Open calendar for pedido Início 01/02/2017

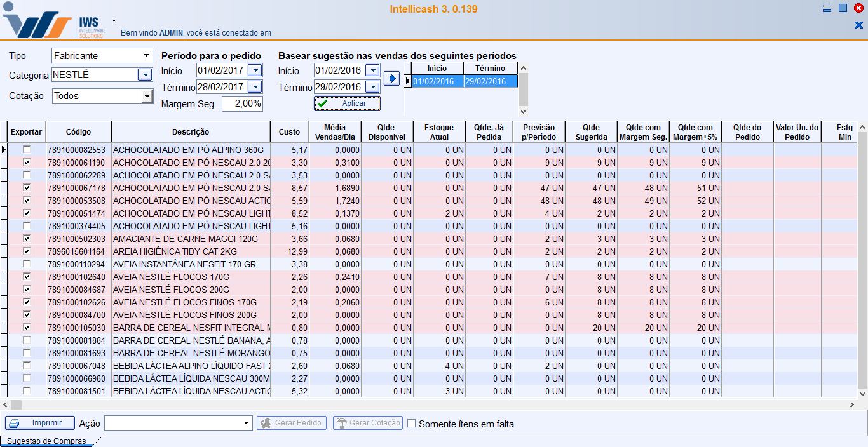254,70
